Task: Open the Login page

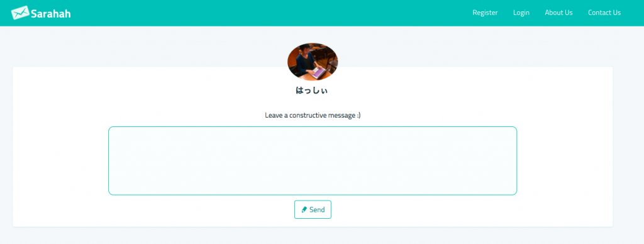Action: click(x=521, y=13)
